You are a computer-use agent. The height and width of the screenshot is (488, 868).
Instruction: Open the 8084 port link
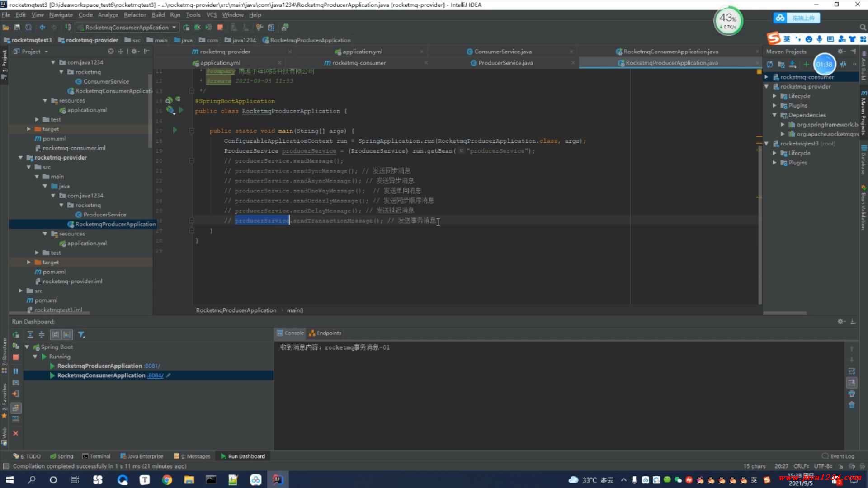155,375
